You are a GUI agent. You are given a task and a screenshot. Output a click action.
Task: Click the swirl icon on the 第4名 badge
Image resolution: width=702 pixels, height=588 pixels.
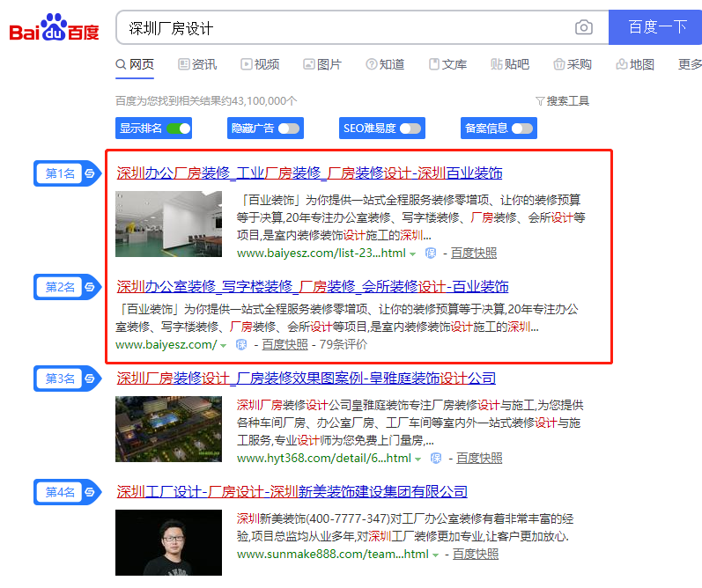click(90, 492)
